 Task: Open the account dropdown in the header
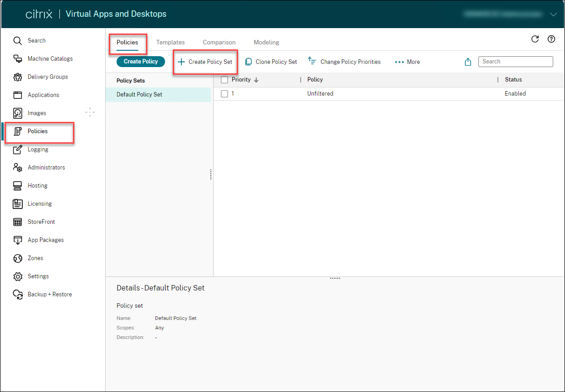(x=554, y=14)
